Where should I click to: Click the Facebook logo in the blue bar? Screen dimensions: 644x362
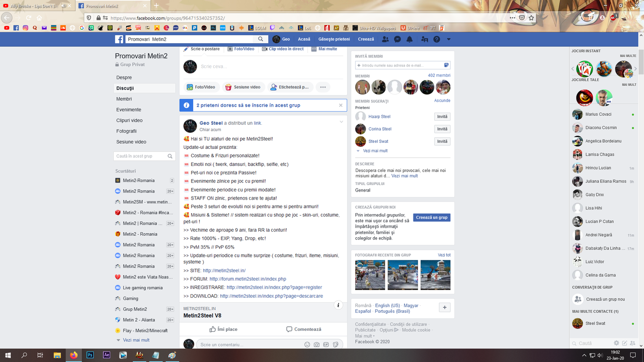119,39
